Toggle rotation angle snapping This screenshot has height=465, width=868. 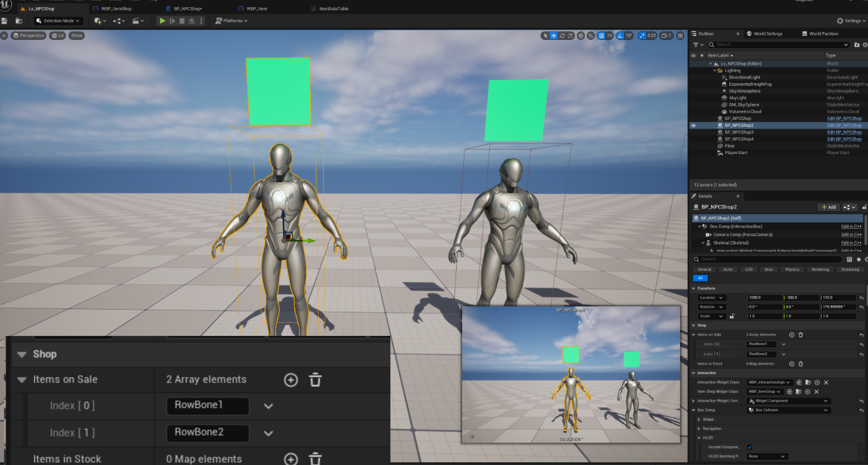click(x=620, y=35)
